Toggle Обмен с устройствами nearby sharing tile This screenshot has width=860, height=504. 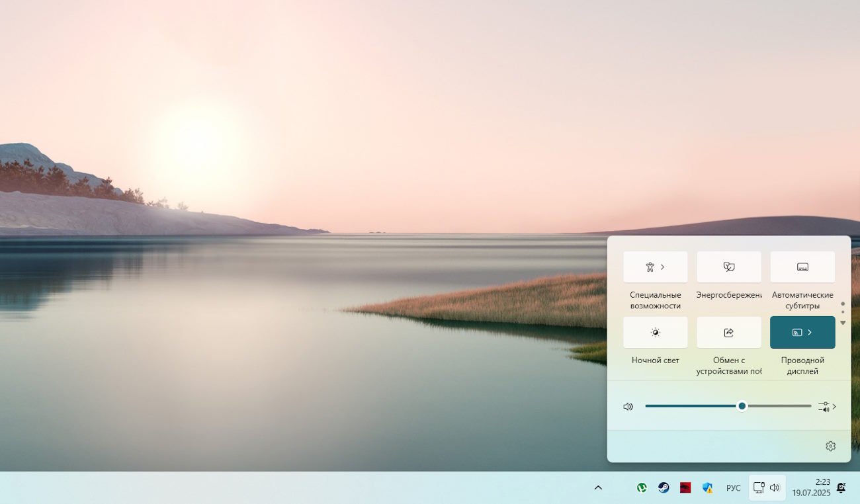(728, 332)
